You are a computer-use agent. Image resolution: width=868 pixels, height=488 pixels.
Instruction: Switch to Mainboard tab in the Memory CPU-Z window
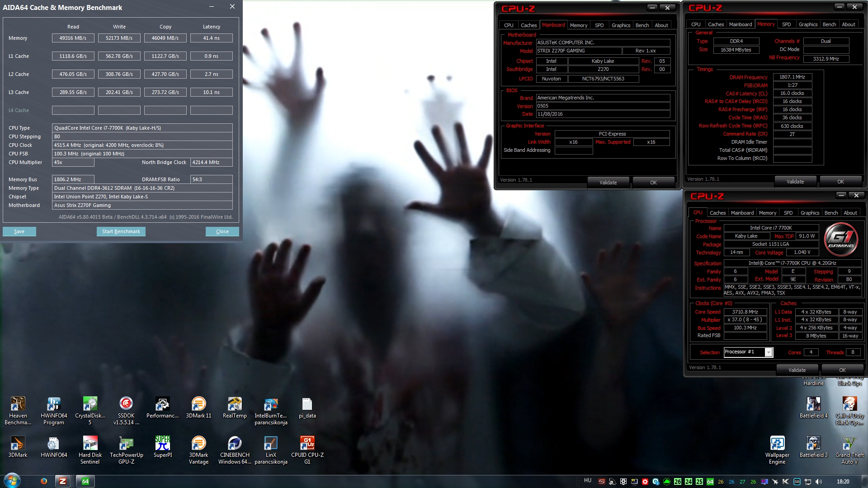pos(741,24)
